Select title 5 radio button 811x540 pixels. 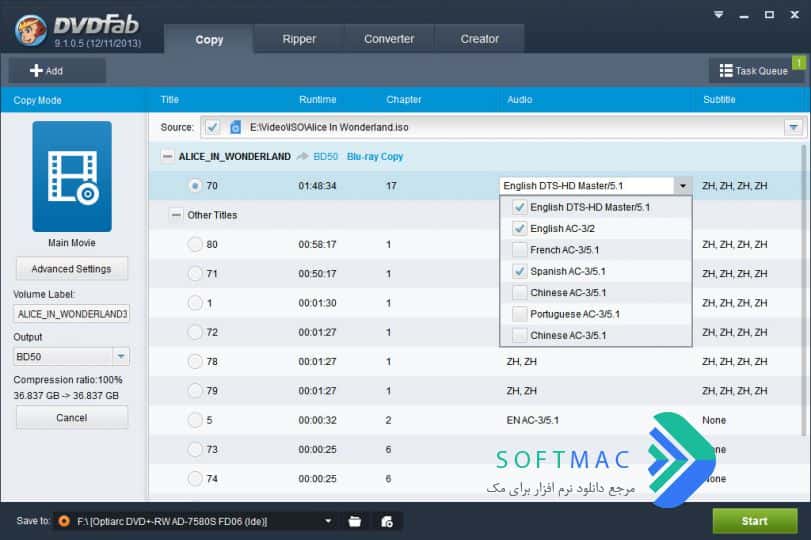(195, 420)
